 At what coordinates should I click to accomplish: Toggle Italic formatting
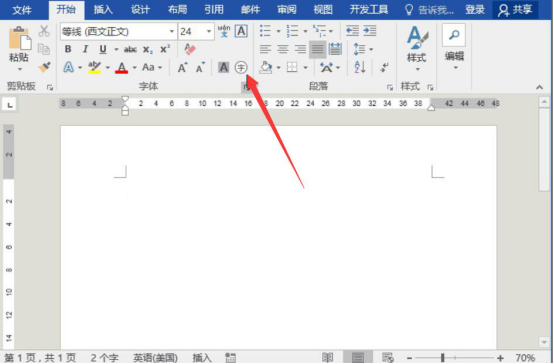tap(85, 49)
